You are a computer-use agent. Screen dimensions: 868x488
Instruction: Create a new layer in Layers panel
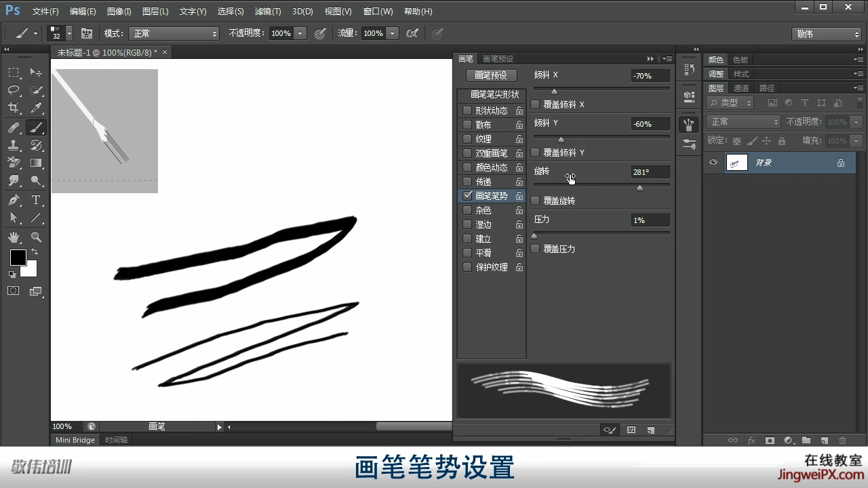point(825,440)
